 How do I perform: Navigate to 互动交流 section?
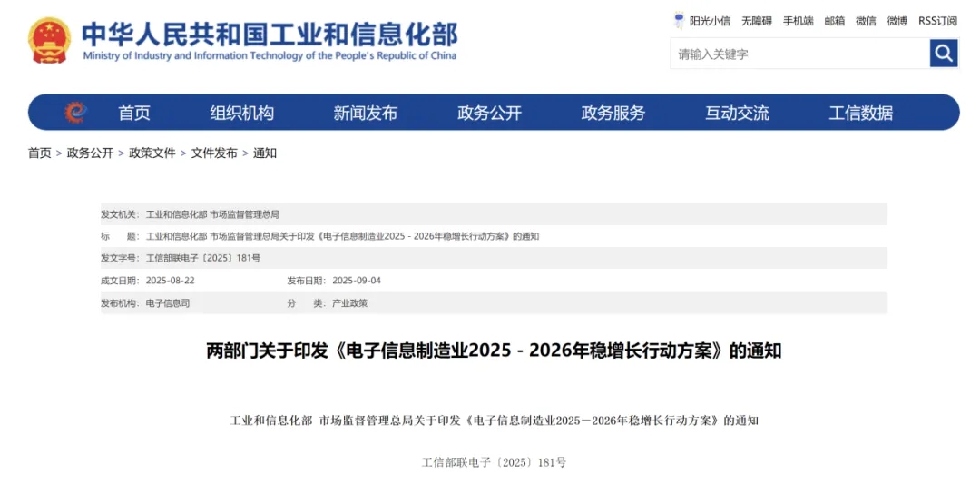[737, 113]
